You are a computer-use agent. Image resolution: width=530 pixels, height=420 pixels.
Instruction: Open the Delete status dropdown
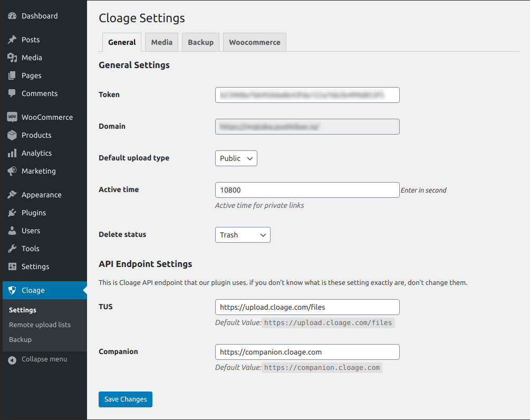243,235
